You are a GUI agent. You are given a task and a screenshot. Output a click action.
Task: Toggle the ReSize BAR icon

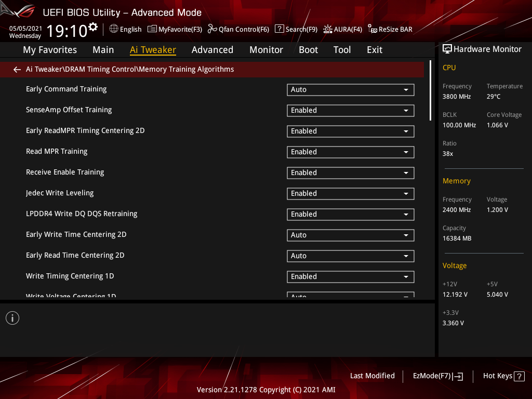pyautogui.click(x=372, y=29)
